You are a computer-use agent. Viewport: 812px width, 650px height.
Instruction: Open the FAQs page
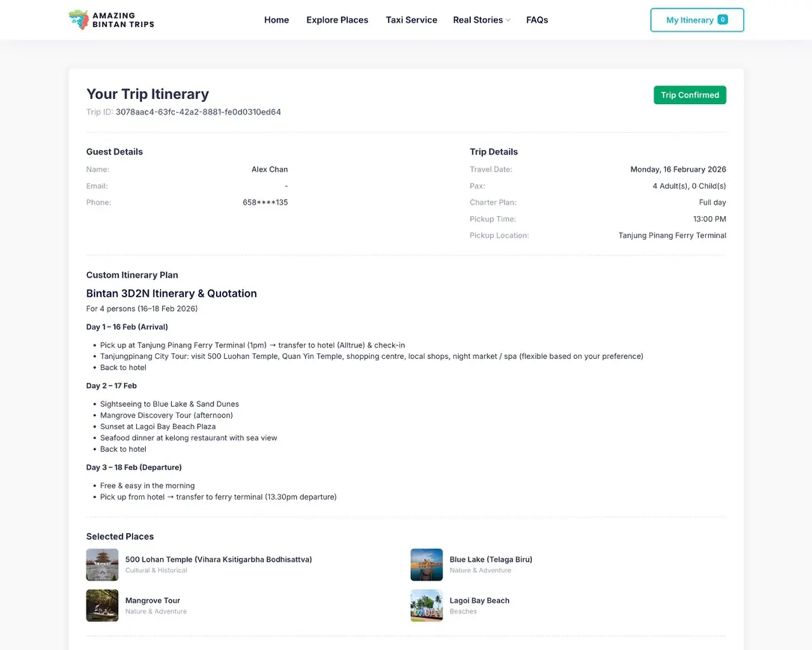[537, 20]
